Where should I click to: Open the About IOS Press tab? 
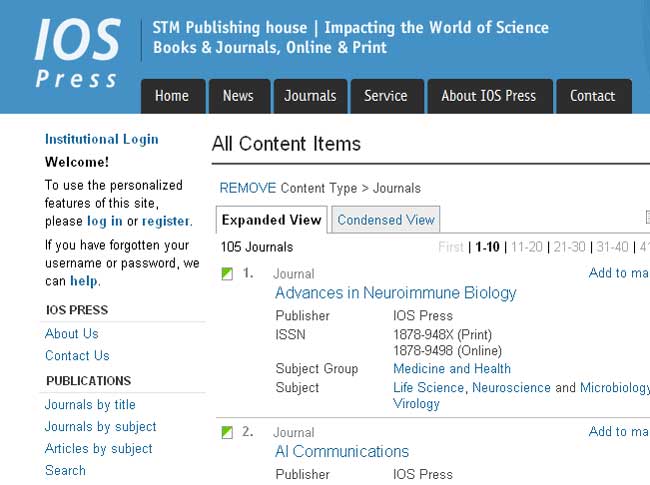tap(490, 96)
